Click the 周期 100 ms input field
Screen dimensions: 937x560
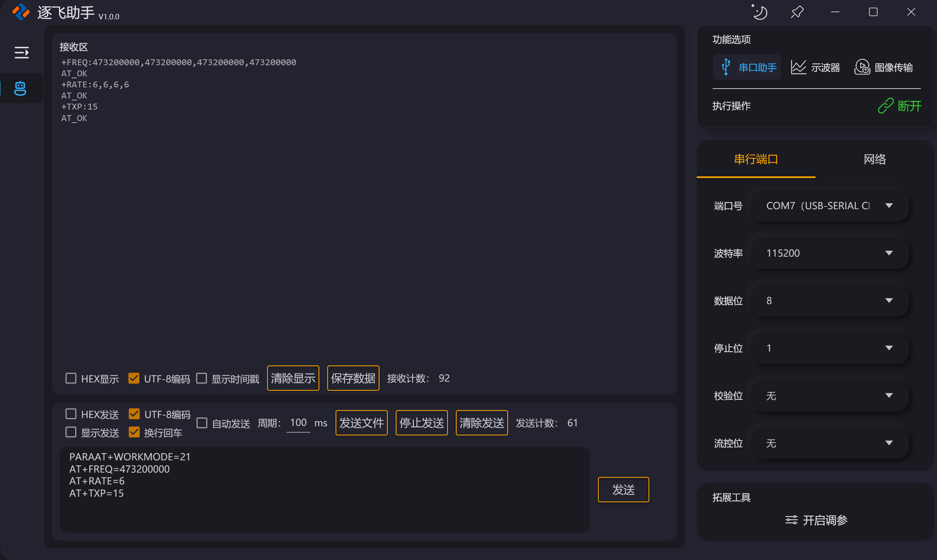tap(298, 423)
